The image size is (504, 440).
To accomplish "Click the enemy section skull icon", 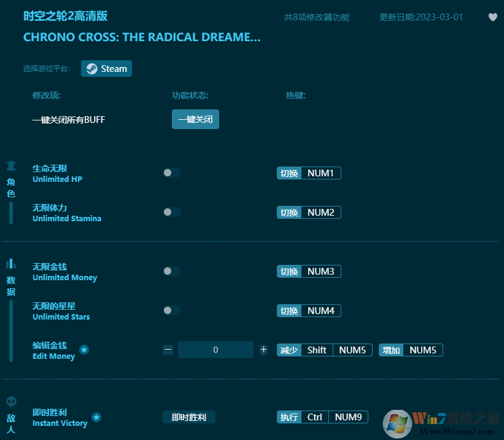I will coord(11,401).
